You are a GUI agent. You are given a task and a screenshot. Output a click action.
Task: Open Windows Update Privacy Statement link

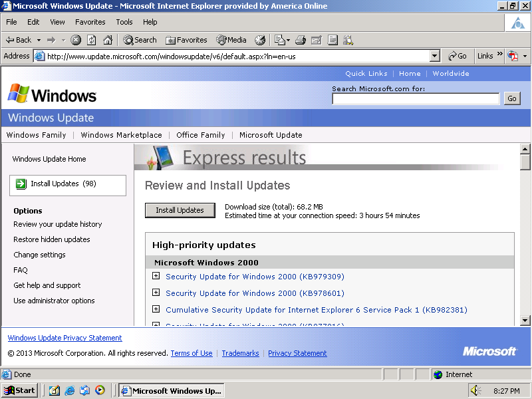point(65,338)
